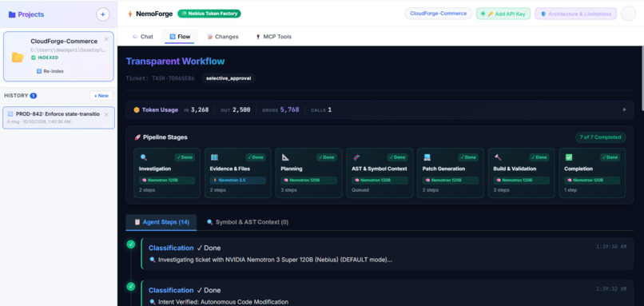The height and width of the screenshot is (306, 644).
Task: Click the NemoForge lightning logo
Action: pyautogui.click(x=130, y=14)
